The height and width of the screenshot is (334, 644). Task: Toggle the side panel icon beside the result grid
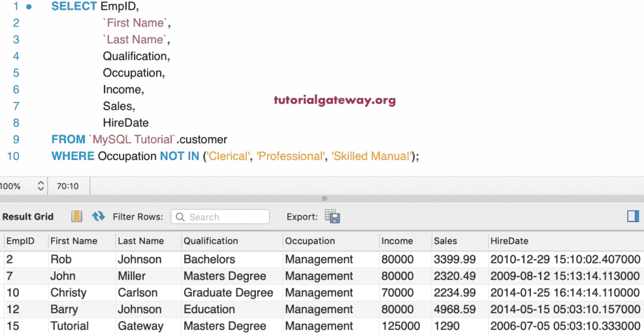coord(633,216)
